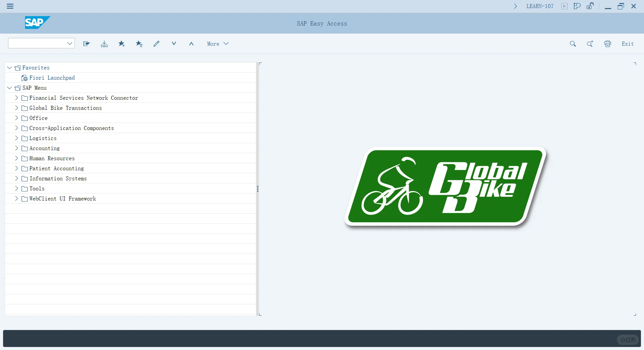Select Cross-Application Components in the tree

71,128
